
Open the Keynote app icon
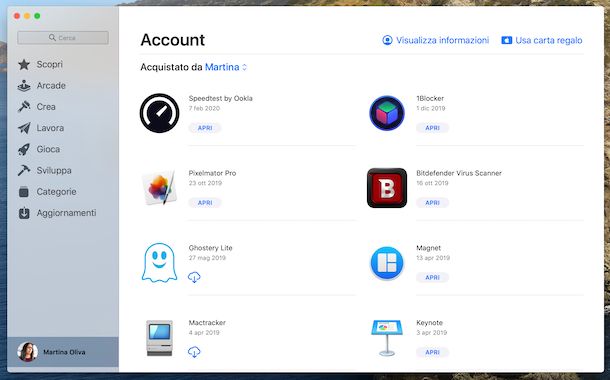387,338
